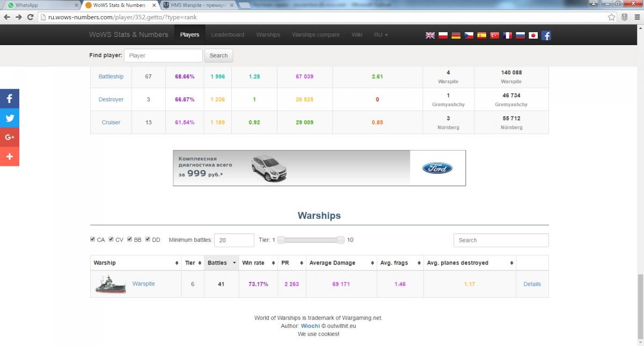Open the Warspite ship link in table
644x346 pixels.
[143, 284]
